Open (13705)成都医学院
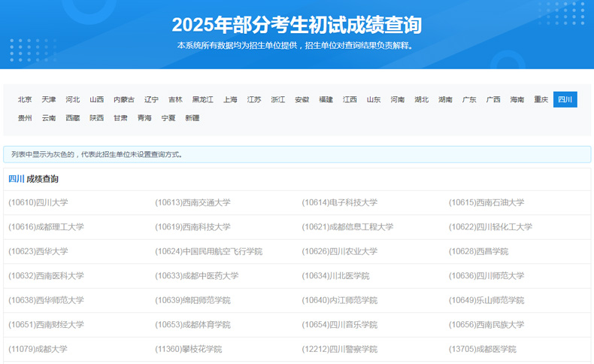Image resolution: width=594 pixels, height=364 pixels. [x=482, y=349]
